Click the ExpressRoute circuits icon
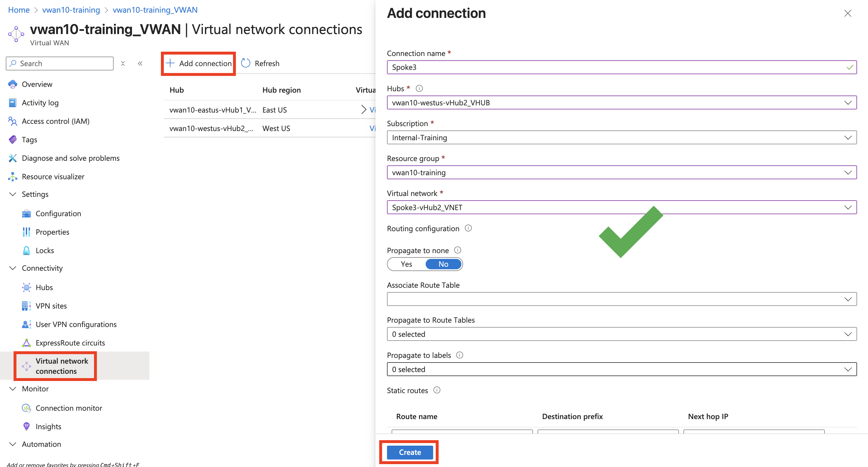 pyautogui.click(x=27, y=343)
